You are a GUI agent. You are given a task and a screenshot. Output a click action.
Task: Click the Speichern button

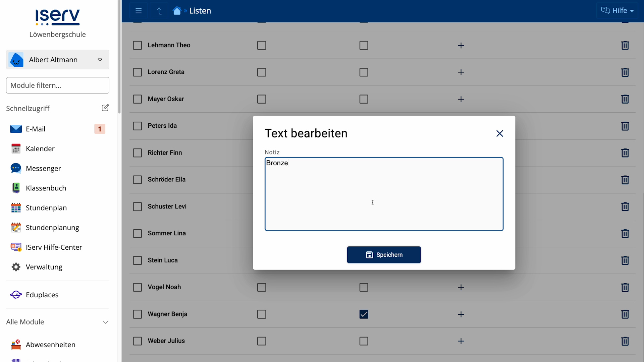[384, 255]
